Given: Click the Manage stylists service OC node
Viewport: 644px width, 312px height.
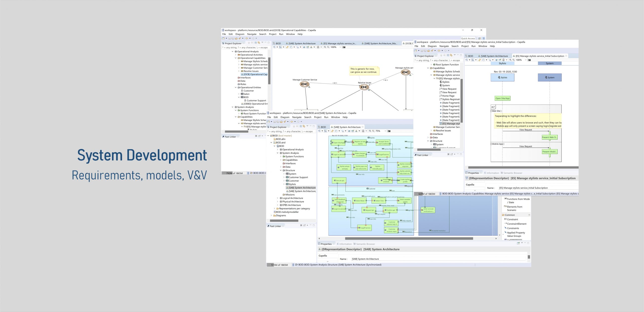Looking at the screenshot, I should tap(406, 72).
